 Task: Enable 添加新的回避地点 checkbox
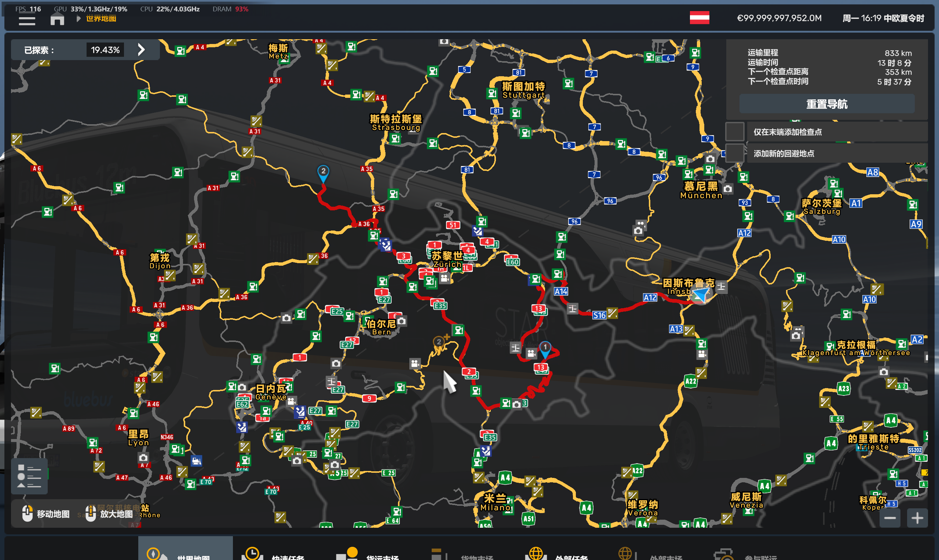coord(734,153)
